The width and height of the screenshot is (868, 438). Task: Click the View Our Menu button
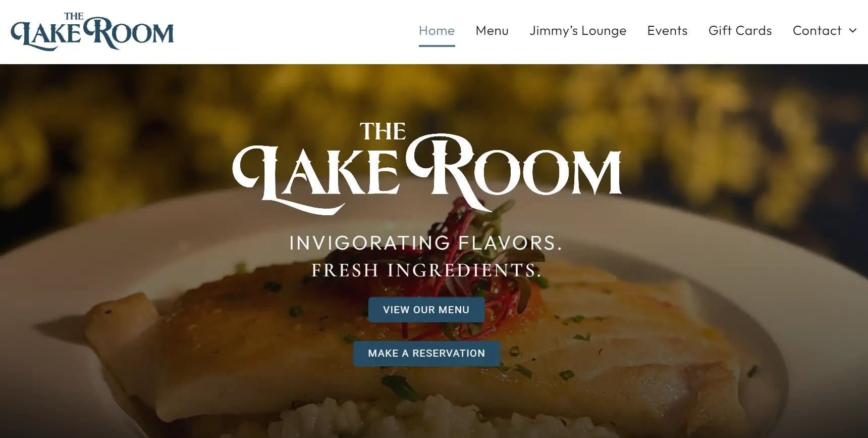click(426, 310)
